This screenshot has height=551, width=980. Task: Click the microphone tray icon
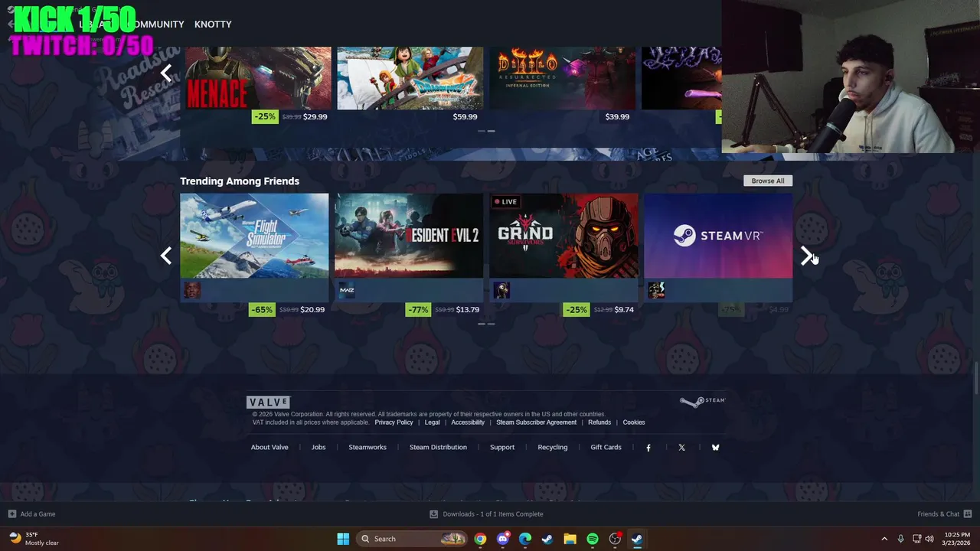pos(900,539)
